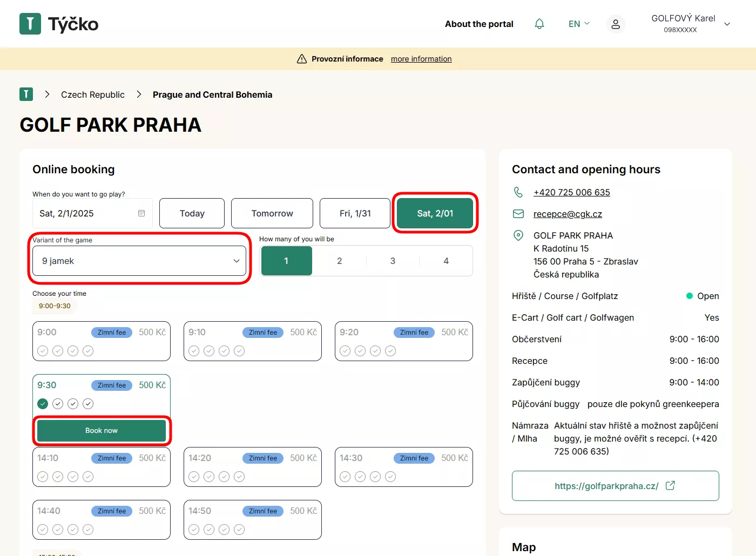The width and height of the screenshot is (756, 556).
Task: Call the +420 725 006 635 link
Action: (572, 192)
